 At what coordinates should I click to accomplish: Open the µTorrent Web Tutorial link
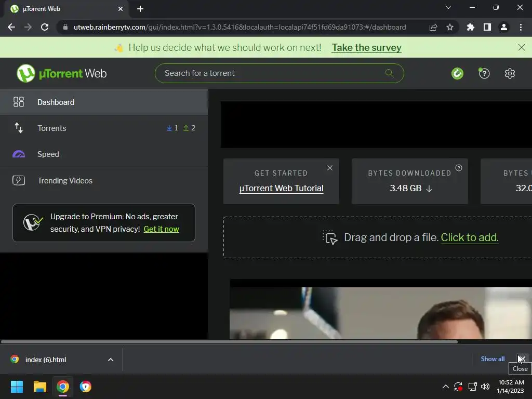[x=281, y=188]
